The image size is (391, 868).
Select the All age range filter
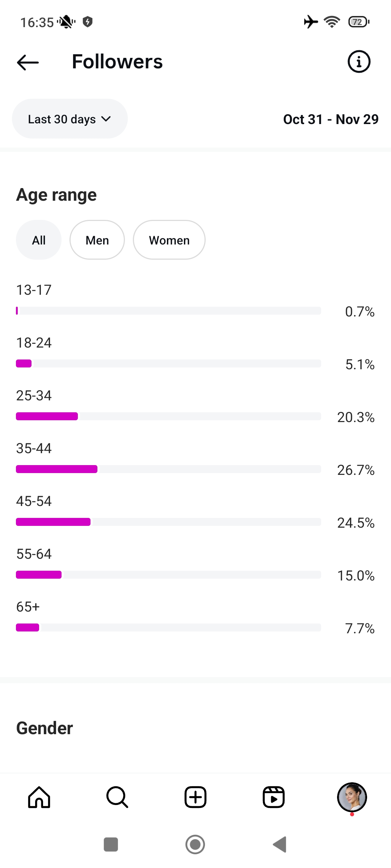[39, 240]
